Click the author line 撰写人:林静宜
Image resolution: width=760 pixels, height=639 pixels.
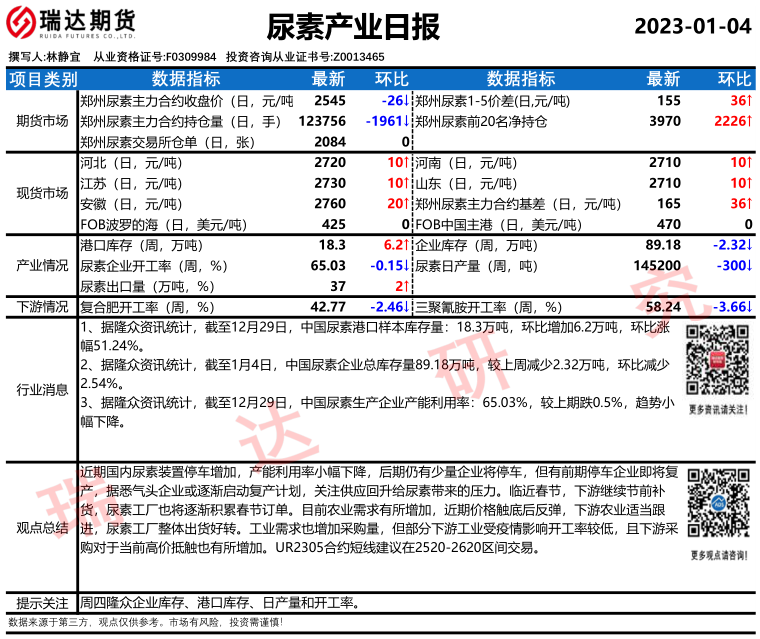pos(45,57)
